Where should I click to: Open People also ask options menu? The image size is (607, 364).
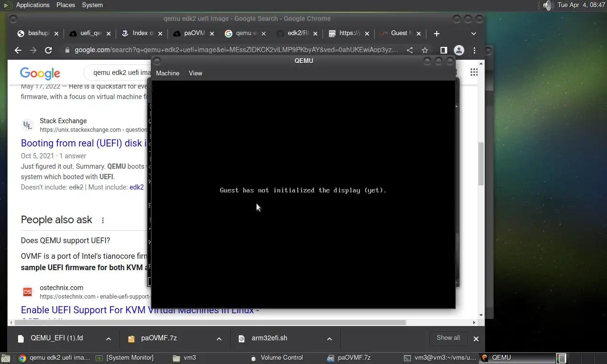(x=102, y=220)
